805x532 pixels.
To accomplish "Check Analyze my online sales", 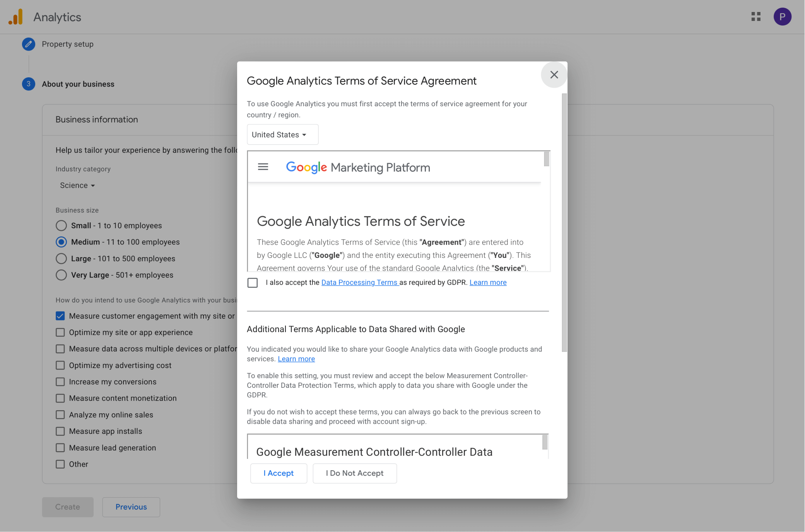I will 60,415.
